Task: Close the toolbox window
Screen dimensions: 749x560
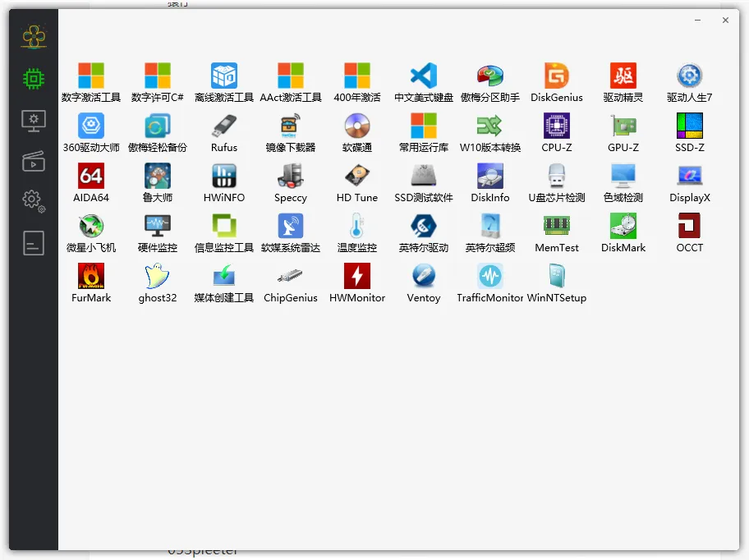Action: pyautogui.click(x=725, y=20)
